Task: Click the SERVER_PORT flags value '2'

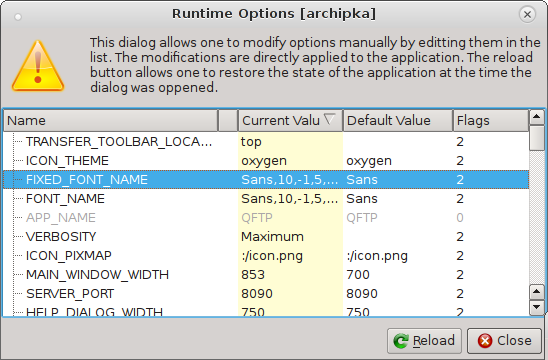Action: (x=460, y=294)
